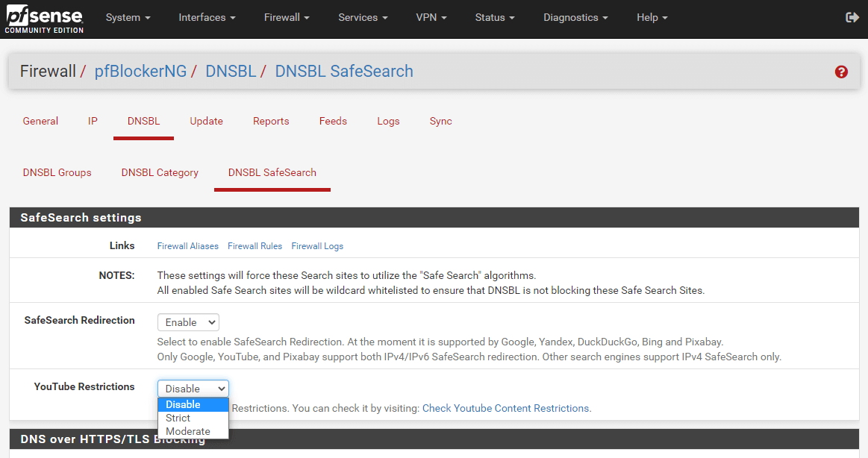
Task: Open the SafeSearch Redirection dropdown
Action: tap(188, 322)
